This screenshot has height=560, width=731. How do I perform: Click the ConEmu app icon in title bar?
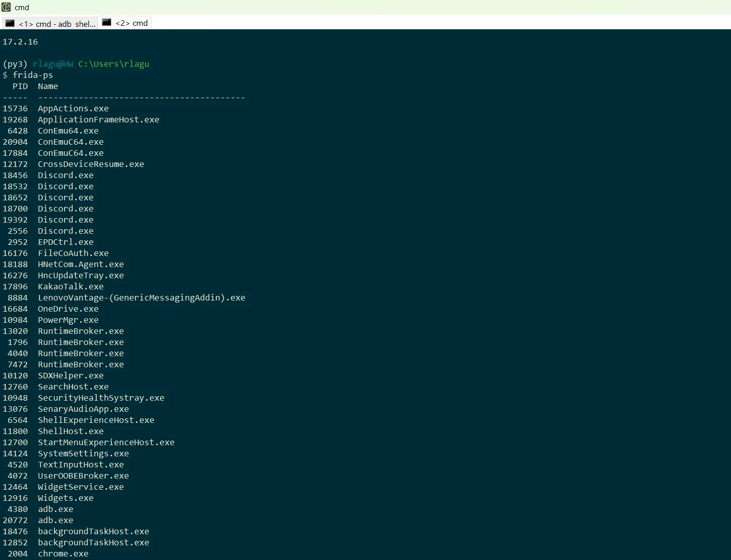pyautogui.click(x=6, y=7)
